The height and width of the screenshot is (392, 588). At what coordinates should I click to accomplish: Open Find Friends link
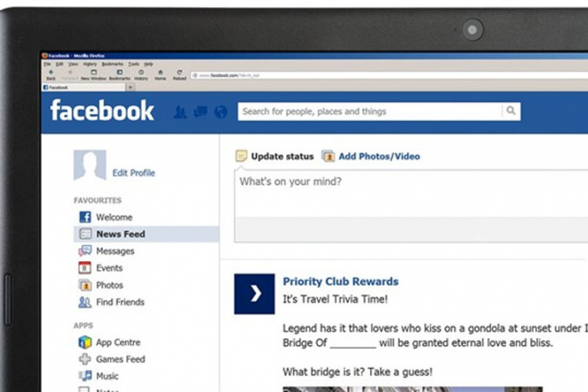point(120,302)
